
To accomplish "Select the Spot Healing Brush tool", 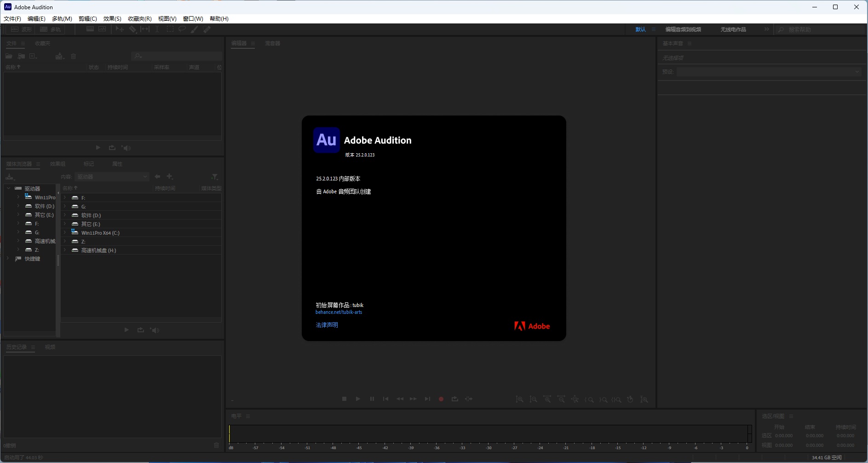I will pyautogui.click(x=207, y=29).
